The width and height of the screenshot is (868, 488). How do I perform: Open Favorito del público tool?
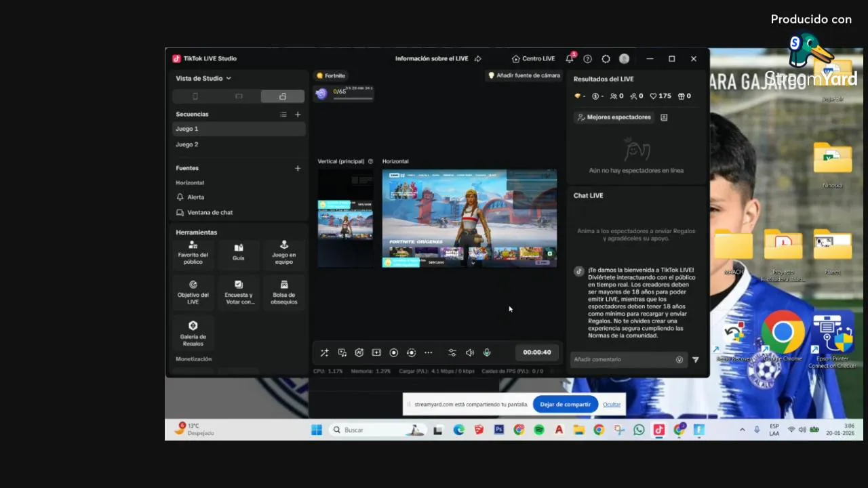coord(193,253)
